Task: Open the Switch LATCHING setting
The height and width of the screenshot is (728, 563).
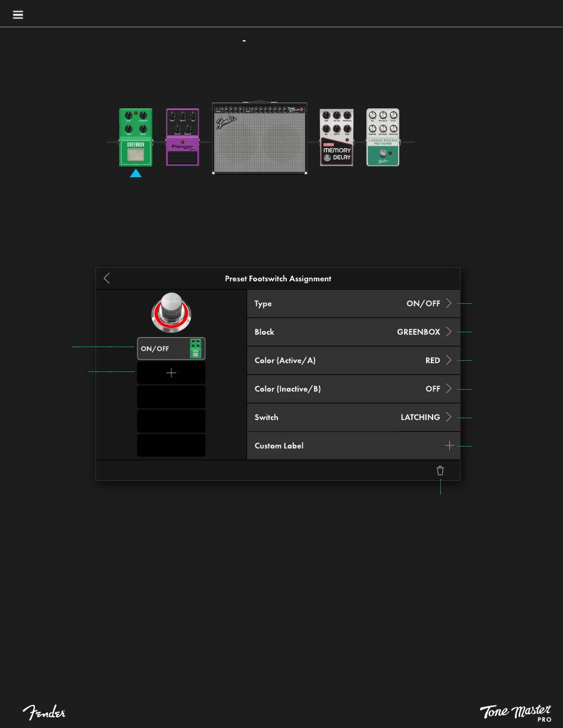Action: 353,417
